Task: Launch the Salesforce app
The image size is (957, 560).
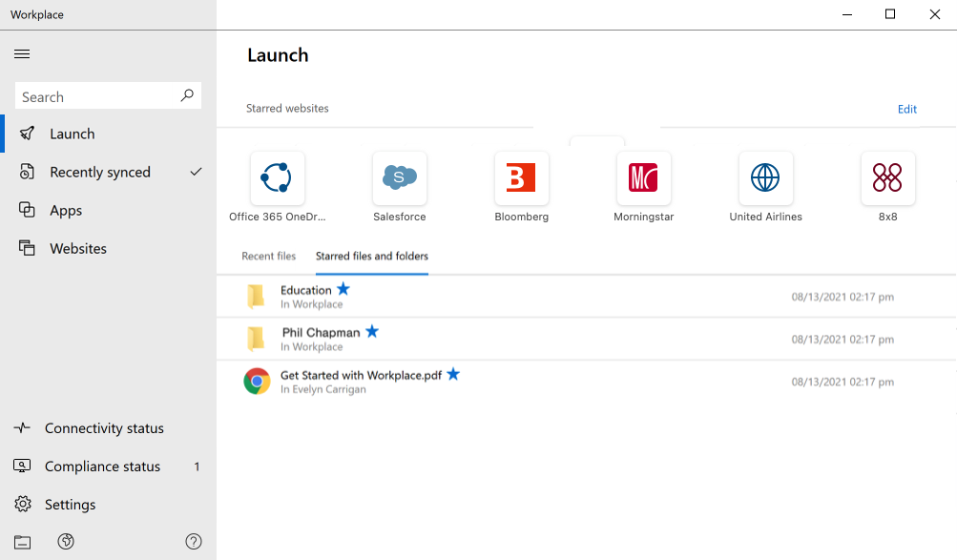Action: click(x=399, y=178)
